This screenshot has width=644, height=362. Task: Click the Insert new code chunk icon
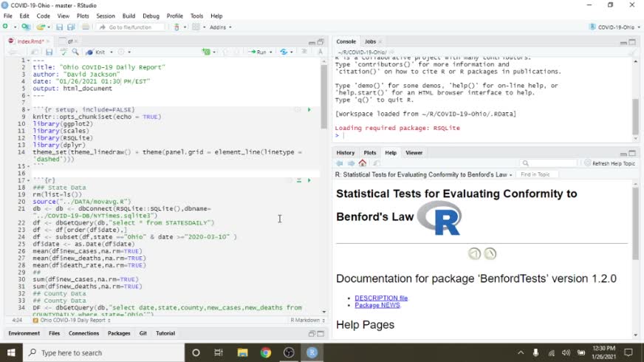coord(206,52)
